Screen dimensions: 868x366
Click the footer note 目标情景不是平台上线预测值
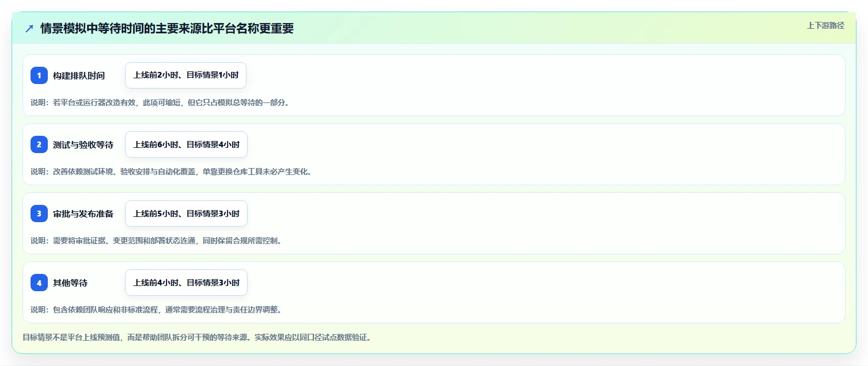196,337
